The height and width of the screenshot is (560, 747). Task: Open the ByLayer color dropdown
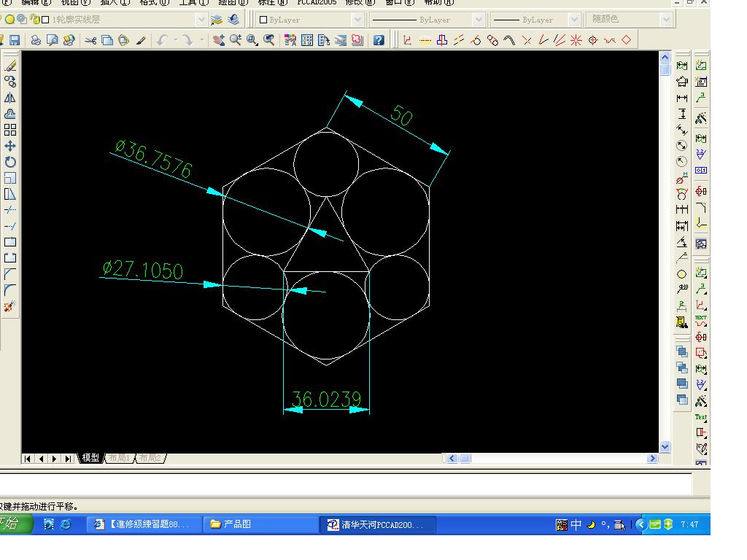357,20
